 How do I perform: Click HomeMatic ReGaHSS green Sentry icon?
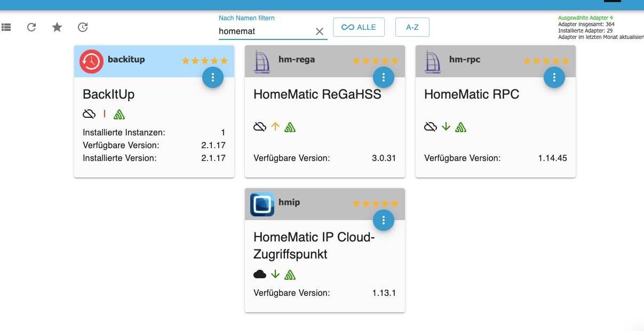pos(290,127)
